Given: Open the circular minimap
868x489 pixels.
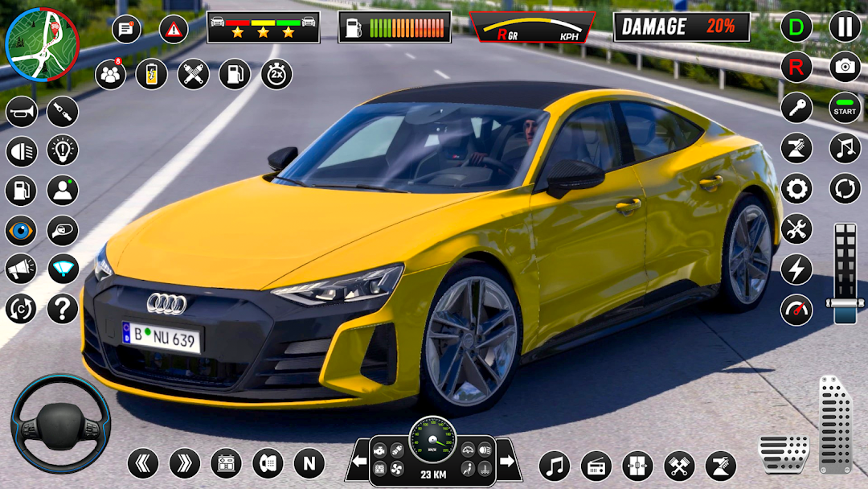Looking at the screenshot, I should click(x=42, y=44).
